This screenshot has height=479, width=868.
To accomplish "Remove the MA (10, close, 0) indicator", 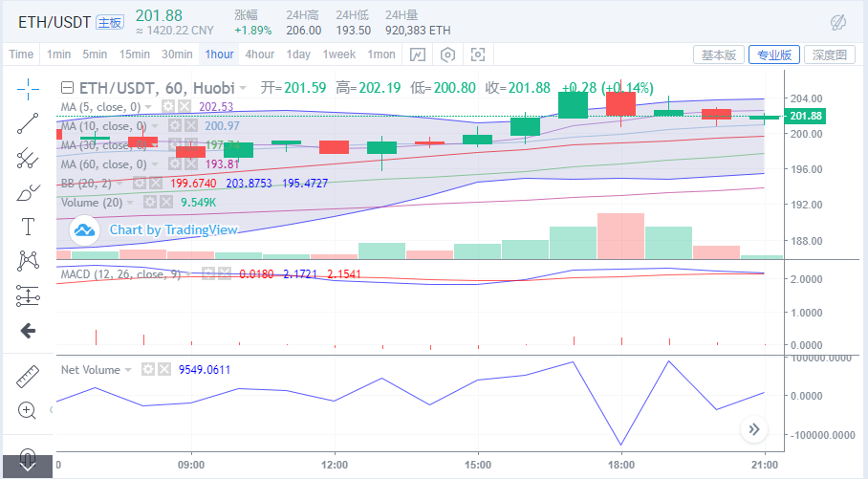I will point(191,125).
